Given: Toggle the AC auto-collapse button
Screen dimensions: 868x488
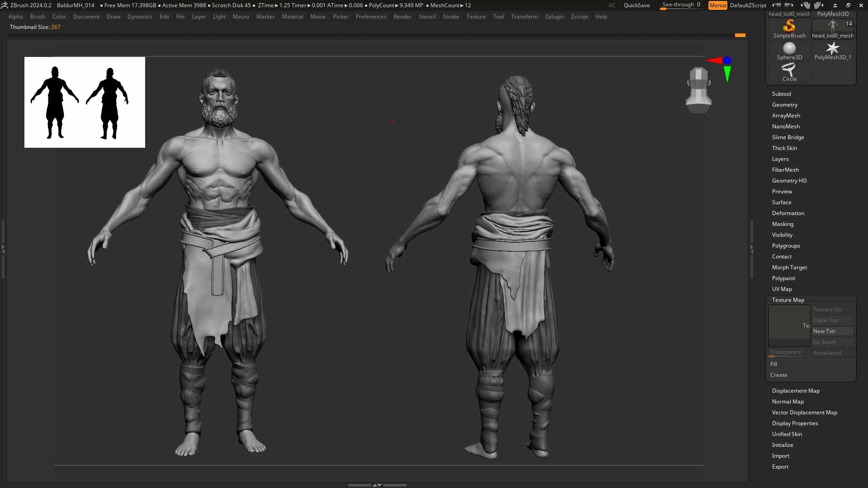Looking at the screenshot, I should point(612,5).
